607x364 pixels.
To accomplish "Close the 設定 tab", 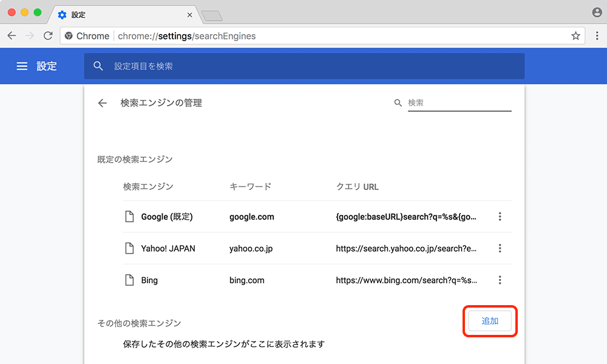I will (189, 15).
